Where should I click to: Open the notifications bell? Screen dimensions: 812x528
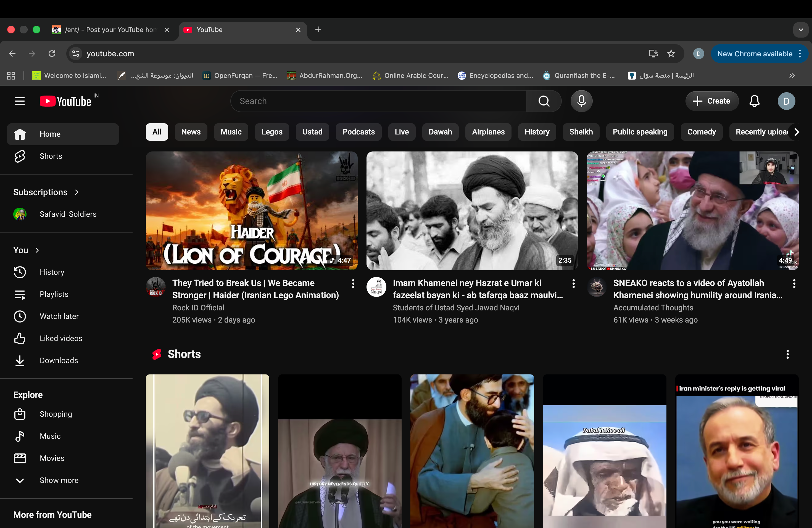pyautogui.click(x=754, y=101)
